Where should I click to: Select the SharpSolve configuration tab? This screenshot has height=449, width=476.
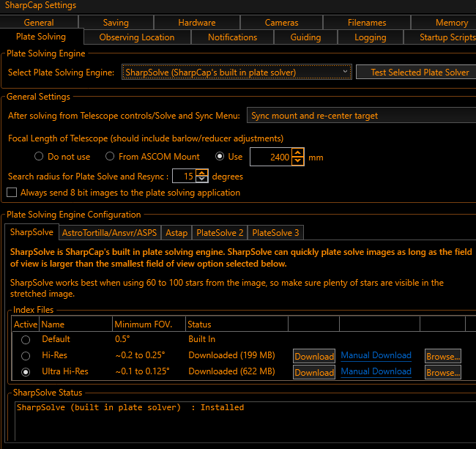pyautogui.click(x=31, y=232)
